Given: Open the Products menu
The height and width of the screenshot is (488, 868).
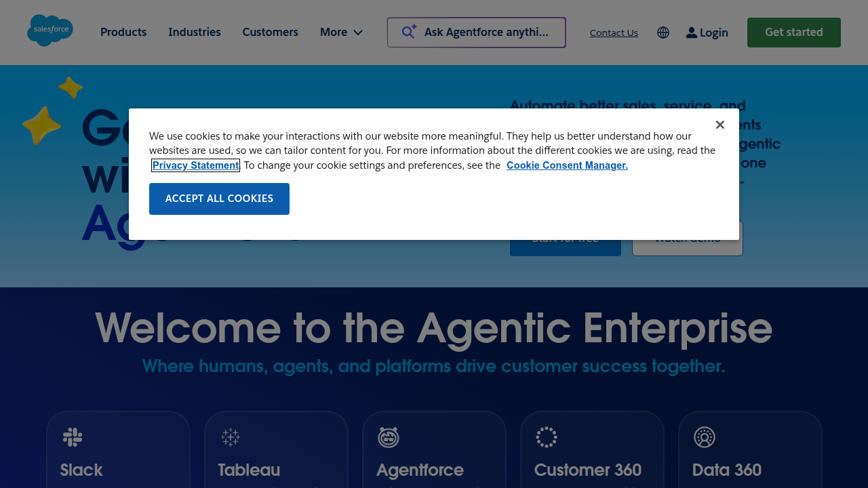Looking at the screenshot, I should coord(123,32).
